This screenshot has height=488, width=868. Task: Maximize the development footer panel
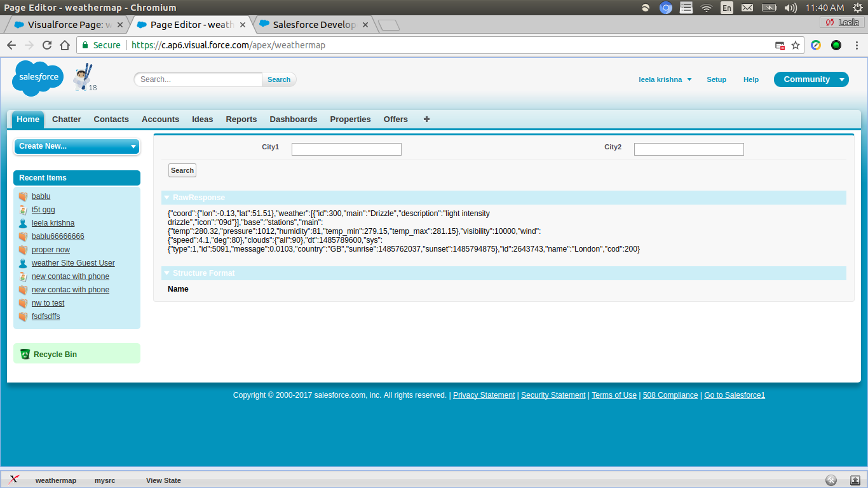(x=855, y=480)
